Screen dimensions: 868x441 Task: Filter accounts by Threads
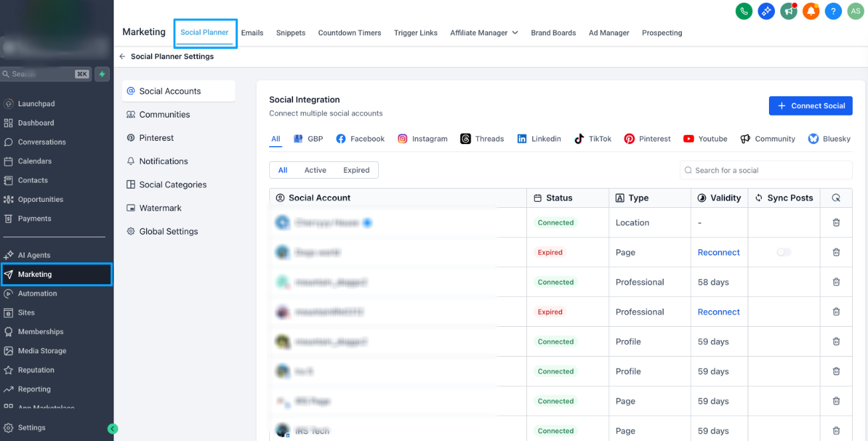[x=483, y=139]
